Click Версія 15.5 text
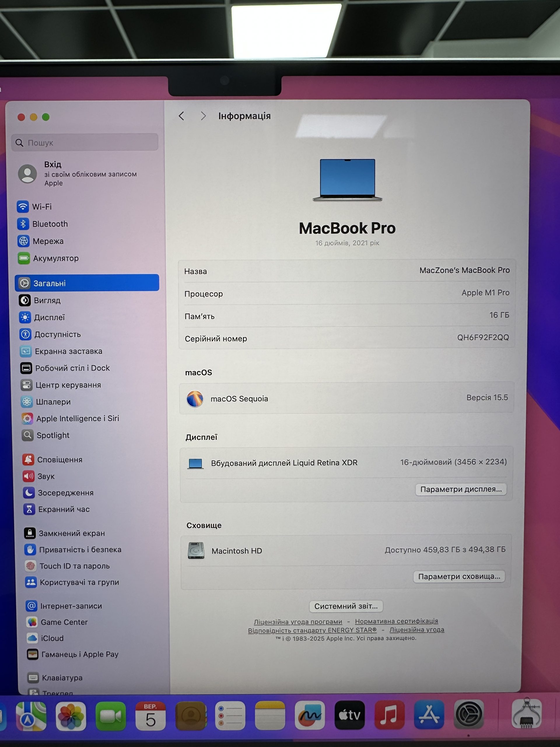Screen dimensions: 560x747 tap(487, 397)
